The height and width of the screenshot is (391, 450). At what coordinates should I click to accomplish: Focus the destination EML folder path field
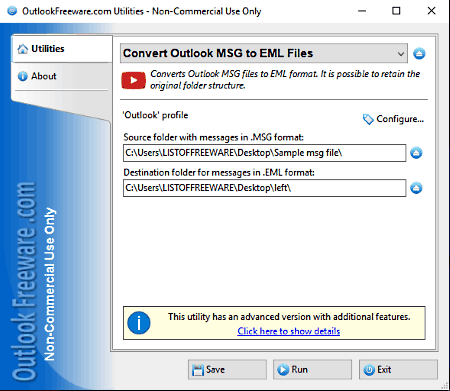pyautogui.click(x=264, y=188)
